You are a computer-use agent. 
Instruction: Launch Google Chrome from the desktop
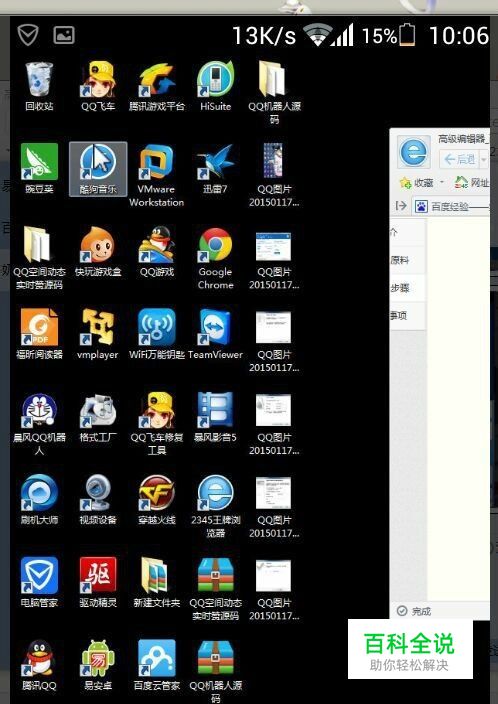pyautogui.click(x=216, y=258)
